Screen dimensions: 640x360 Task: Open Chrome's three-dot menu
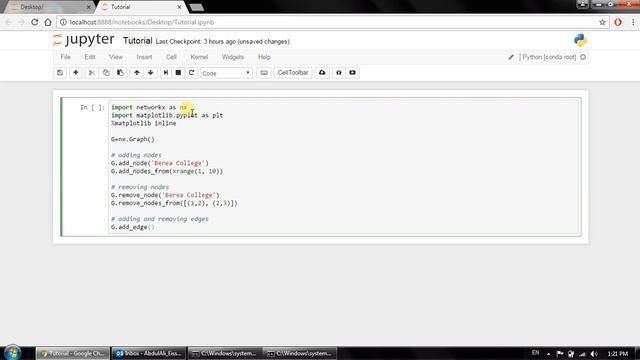coord(633,22)
